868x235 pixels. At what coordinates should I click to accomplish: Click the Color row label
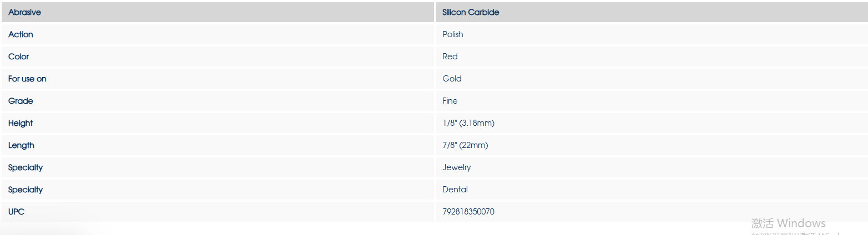(18, 57)
